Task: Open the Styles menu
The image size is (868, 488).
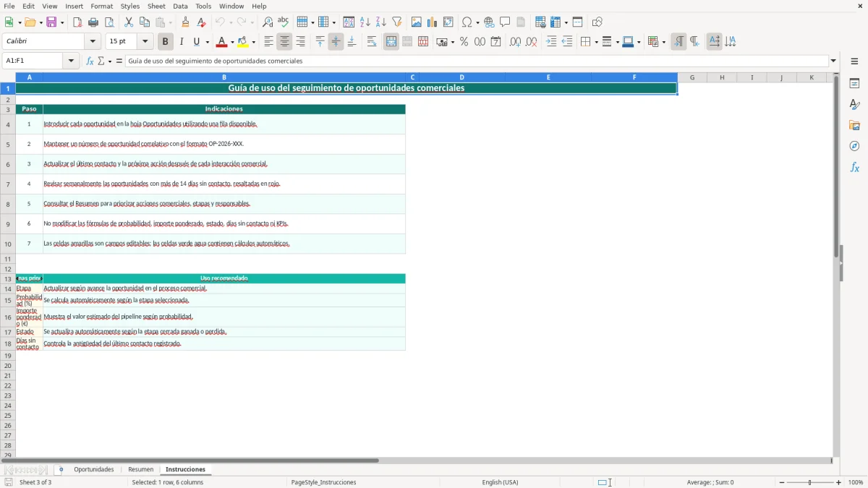Action: click(x=130, y=6)
